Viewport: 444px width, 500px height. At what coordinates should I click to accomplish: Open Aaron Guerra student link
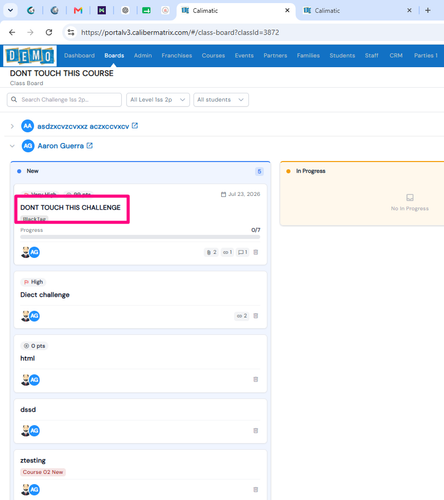pos(60,146)
